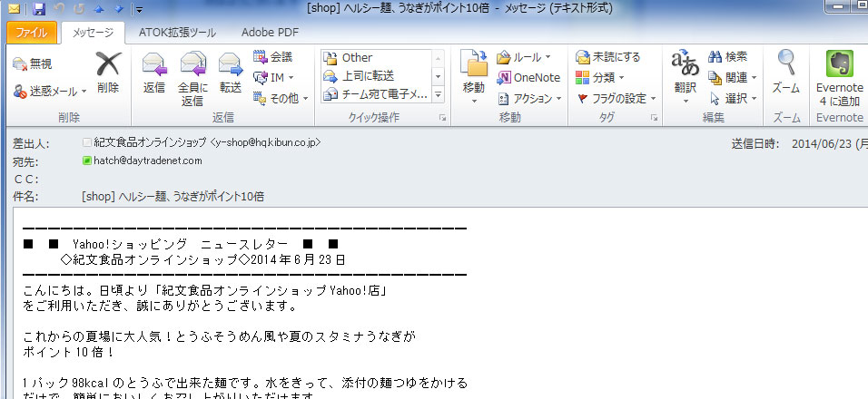
Task: Click sender presence box beside 紀文食品オンラインショップ
Action: pyautogui.click(x=86, y=142)
